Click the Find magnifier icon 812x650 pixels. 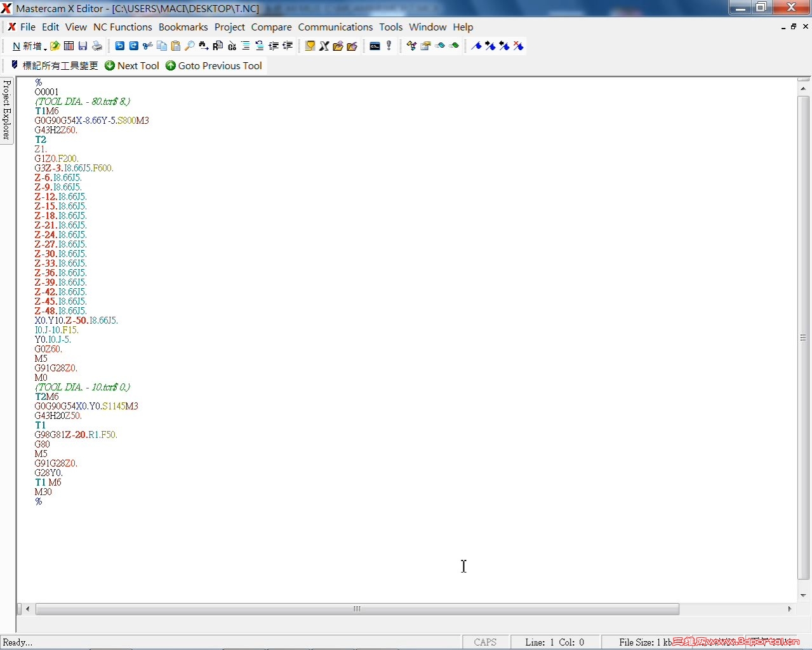point(189,46)
